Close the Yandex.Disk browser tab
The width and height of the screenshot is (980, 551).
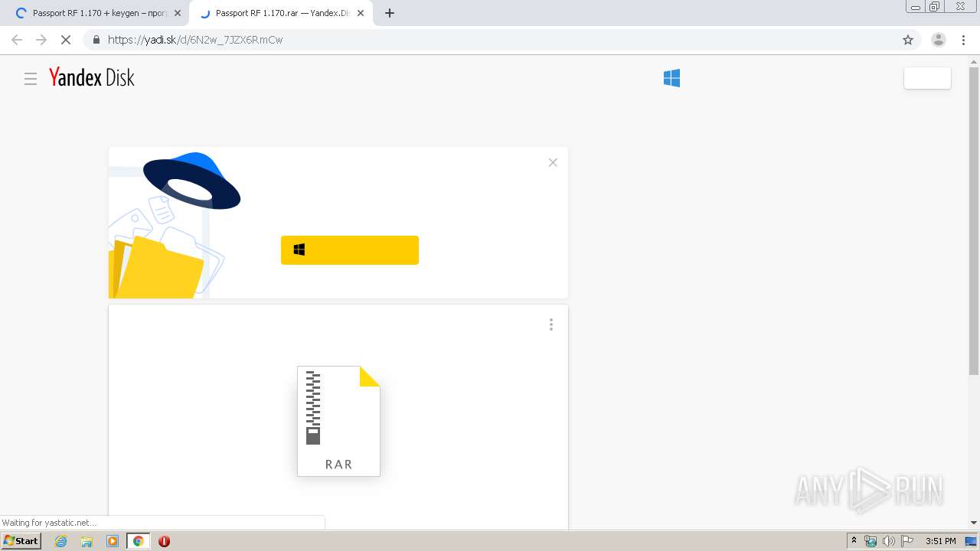tap(361, 13)
